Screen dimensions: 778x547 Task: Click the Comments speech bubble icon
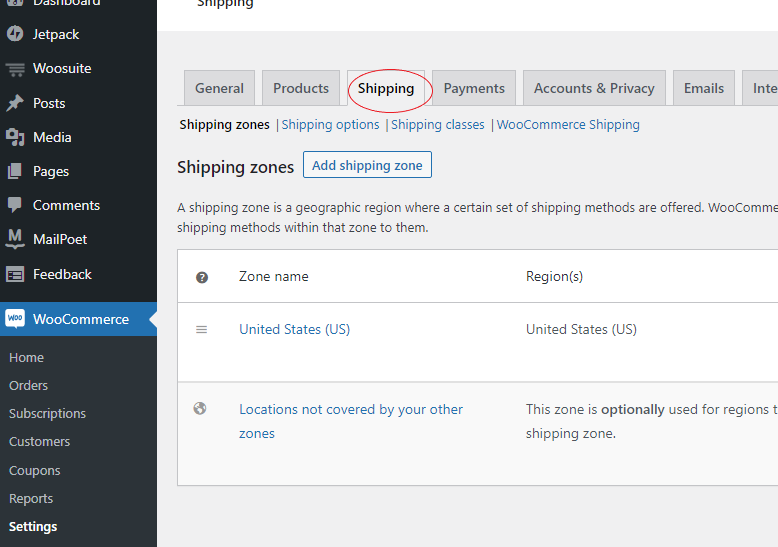click(x=15, y=205)
